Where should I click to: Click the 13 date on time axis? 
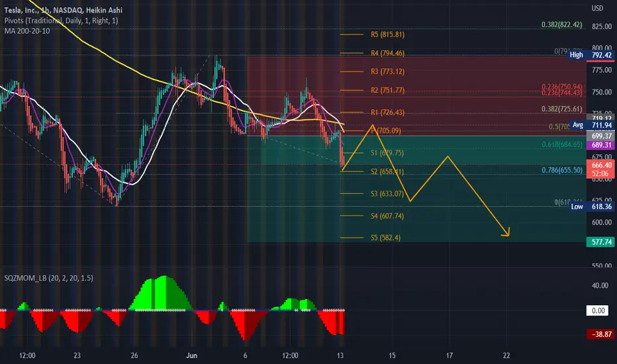click(340, 355)
